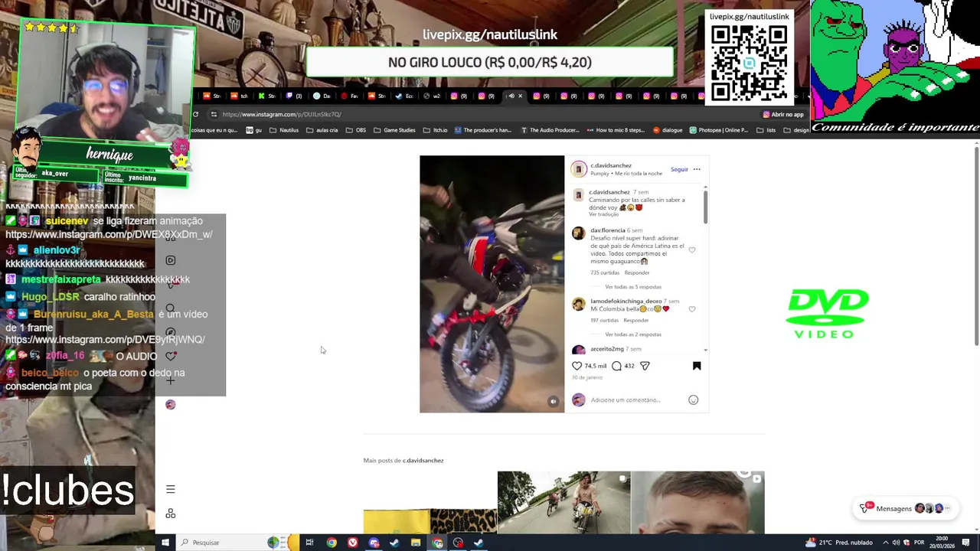Open the three-dot options menu on the post
The image size is (980, 551).
[697, 169]
